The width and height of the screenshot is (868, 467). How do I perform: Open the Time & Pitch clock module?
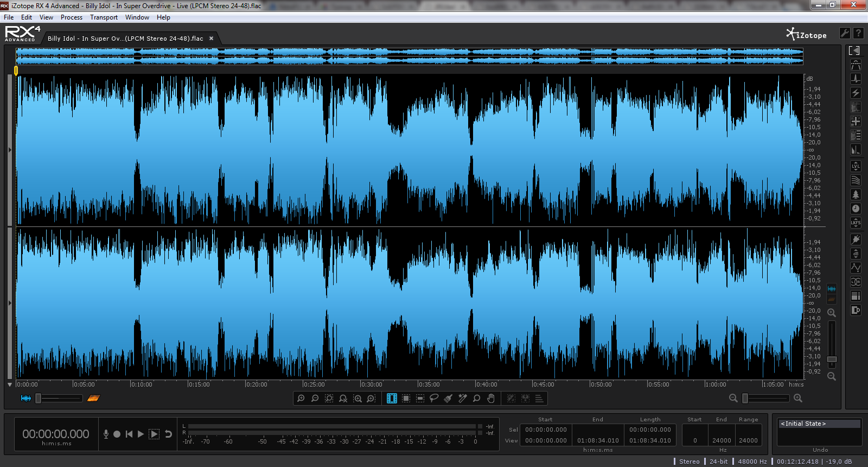tap(856, 209)
